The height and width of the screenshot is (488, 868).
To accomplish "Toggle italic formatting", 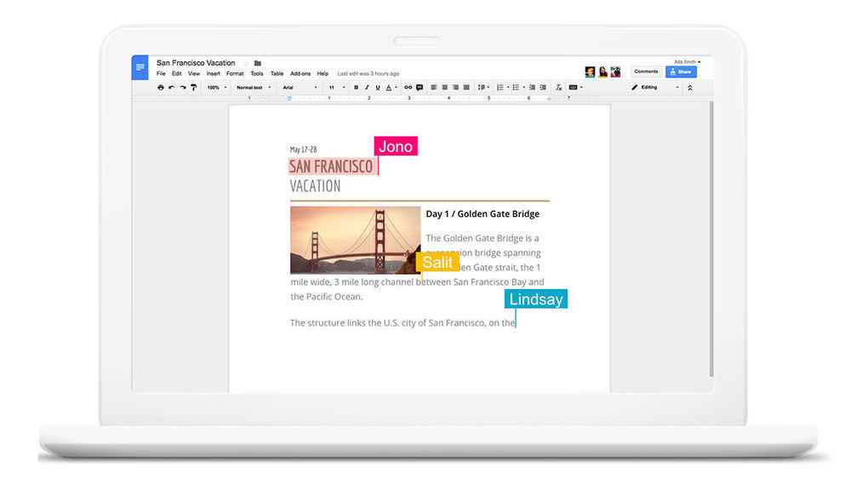I will 367,88.
